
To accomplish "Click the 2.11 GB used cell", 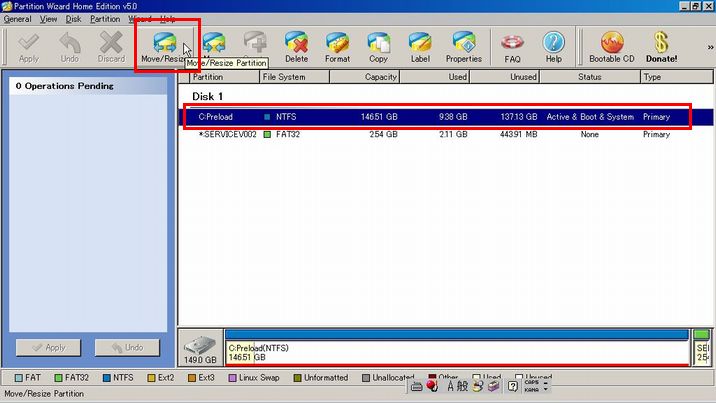I will click(453, 135).
